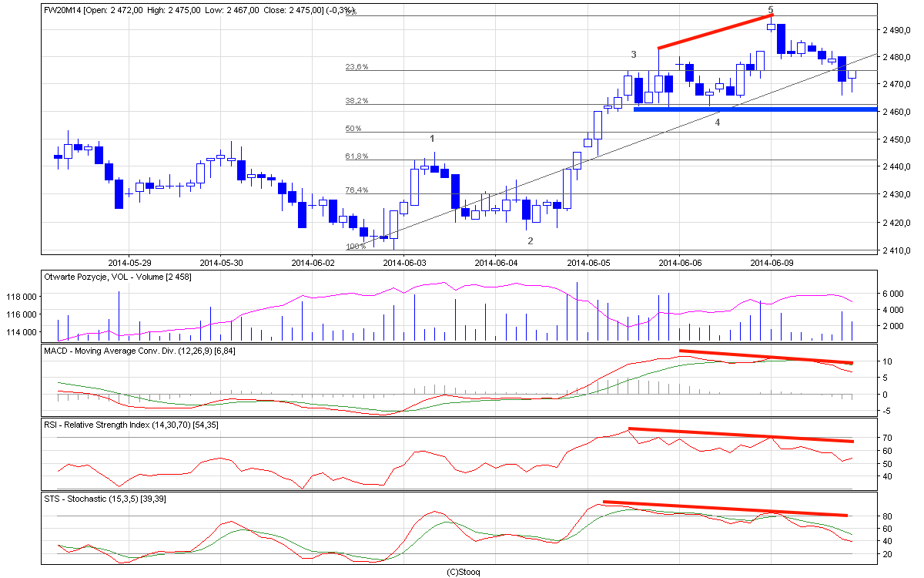Click the 114 000 open interest label
The width and height of the screenshot is (924, 578).
coord(23,332)
